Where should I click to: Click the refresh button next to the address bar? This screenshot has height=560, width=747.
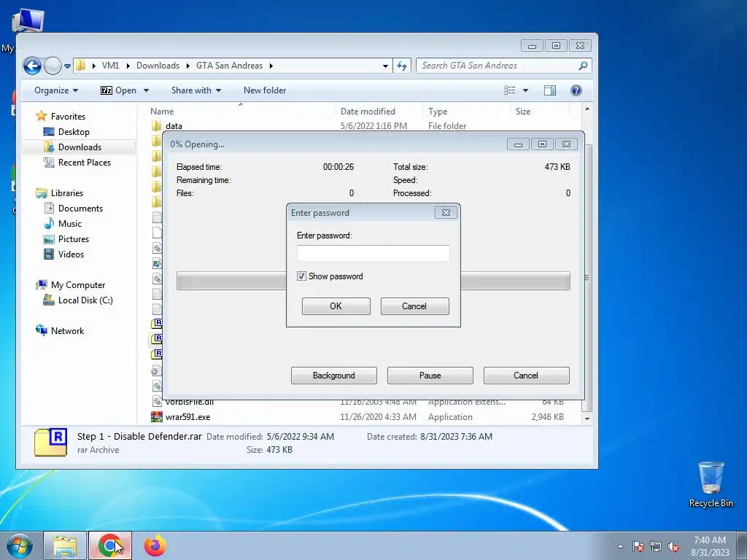tap(402, 66)
